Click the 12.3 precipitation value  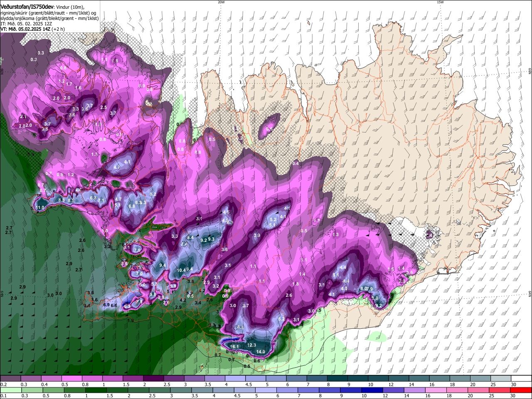pyautogui.click(x=251, y=345)
